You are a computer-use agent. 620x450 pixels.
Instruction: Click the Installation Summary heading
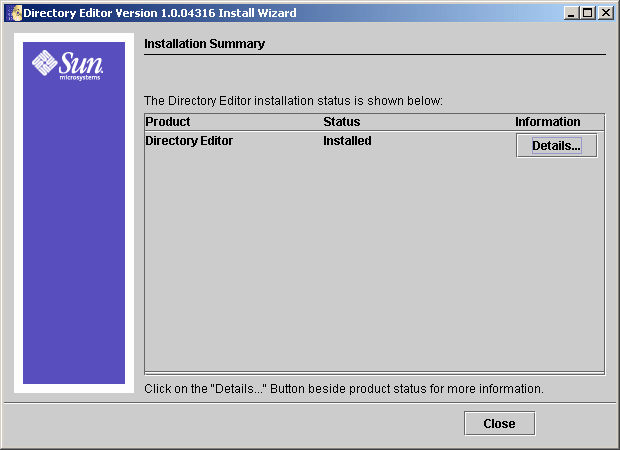pos(204,43)
